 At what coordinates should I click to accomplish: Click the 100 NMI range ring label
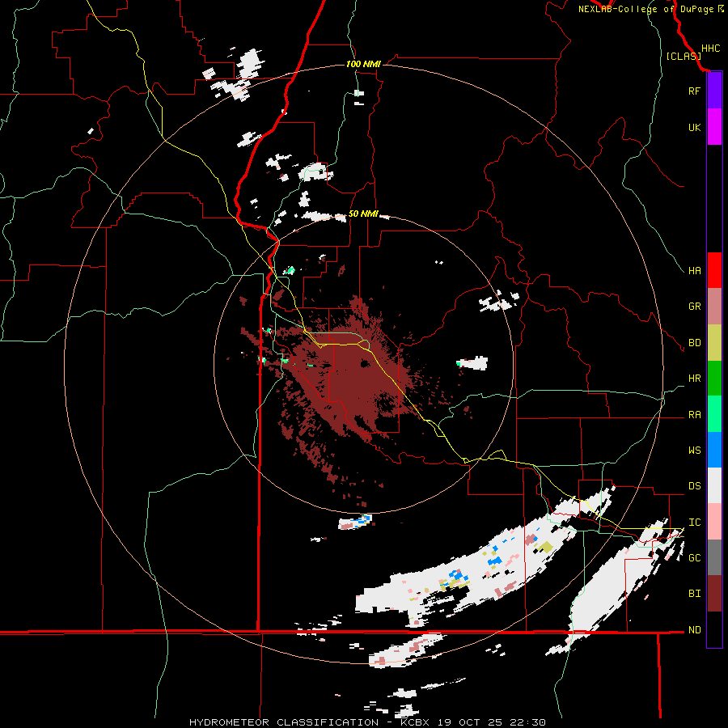363,64
